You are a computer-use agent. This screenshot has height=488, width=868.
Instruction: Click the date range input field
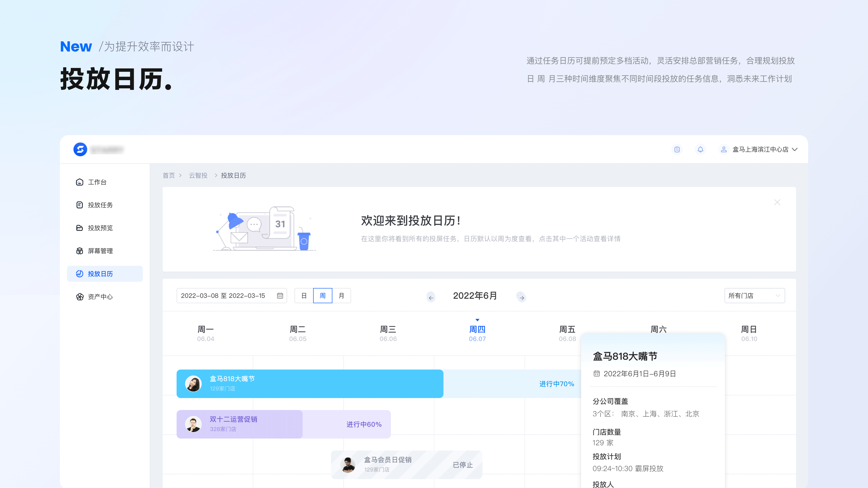click(231, 296)
